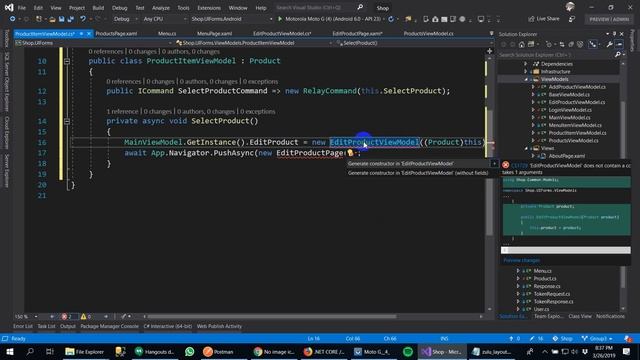Open the zoom level dropdown
The height and width of the screenshot is (360, 640).
(x=36, y=316)
